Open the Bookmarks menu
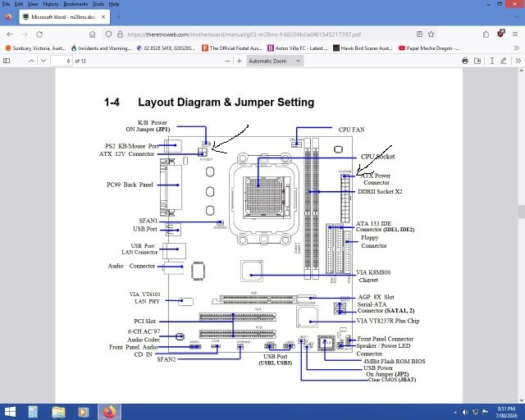The height and width of the screenshot is (420, 525). click(75, 4)
